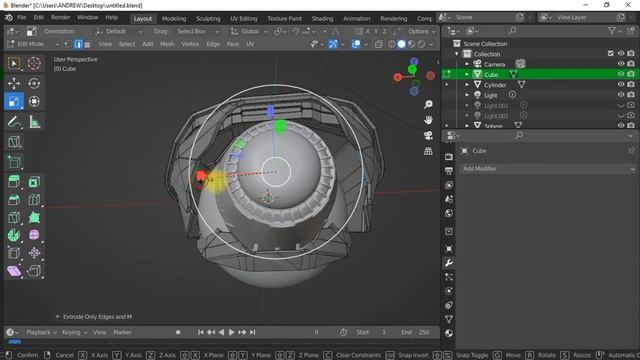Select the Select Box tool
This screenshot has height=360, width=640.
click(x=14, y=63)
